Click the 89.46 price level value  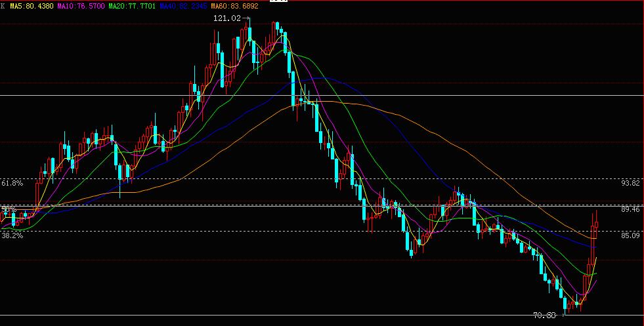click(x=631, y=209)
